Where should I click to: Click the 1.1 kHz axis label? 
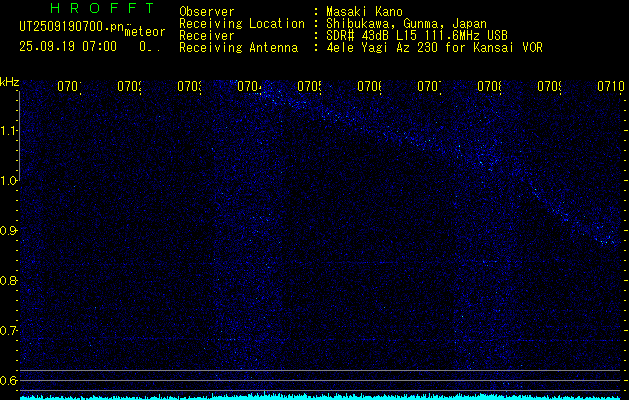9,131
